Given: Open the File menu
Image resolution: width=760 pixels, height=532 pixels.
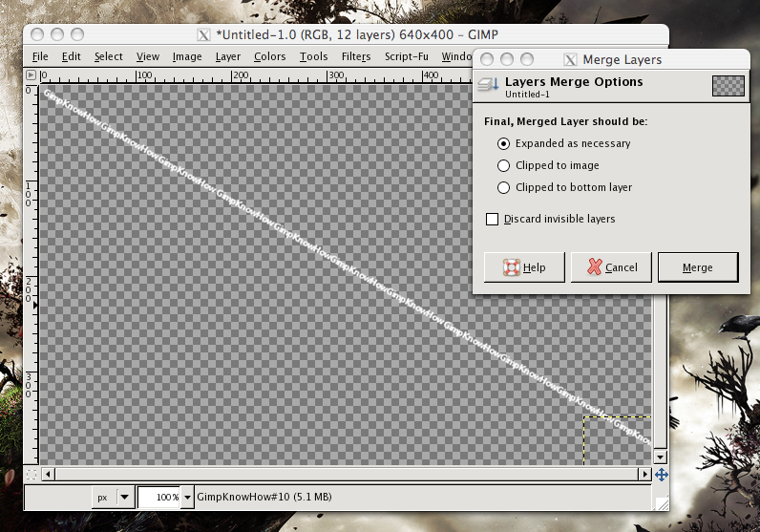Looking at the screenshot, I should 40,56.
